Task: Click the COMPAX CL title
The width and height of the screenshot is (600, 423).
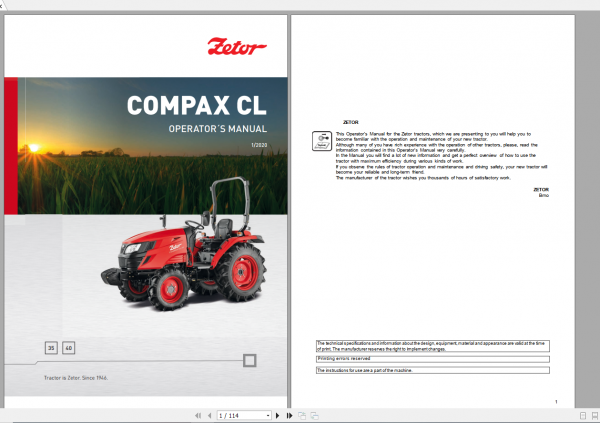Action: pyautogui.click(x=197, y=106)
